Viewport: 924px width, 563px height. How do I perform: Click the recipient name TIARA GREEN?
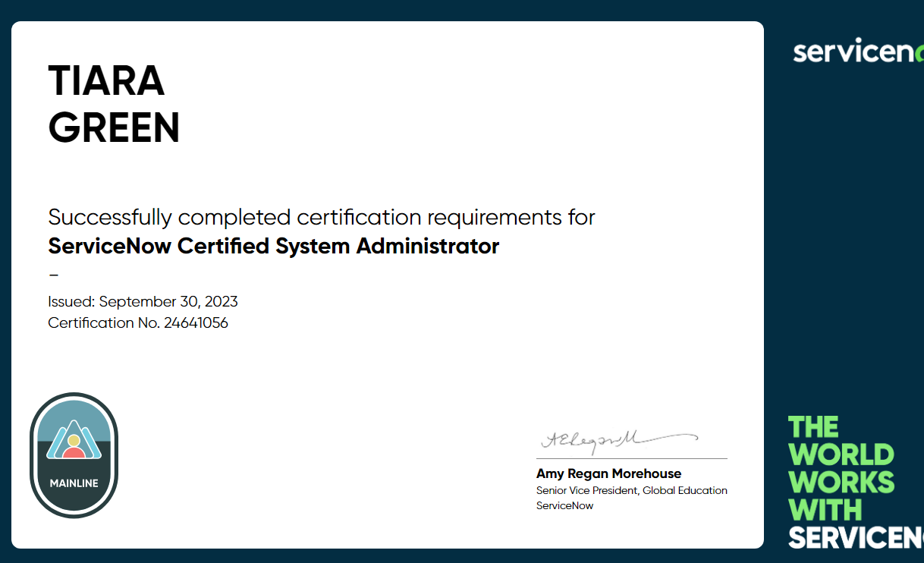(114, 104)
